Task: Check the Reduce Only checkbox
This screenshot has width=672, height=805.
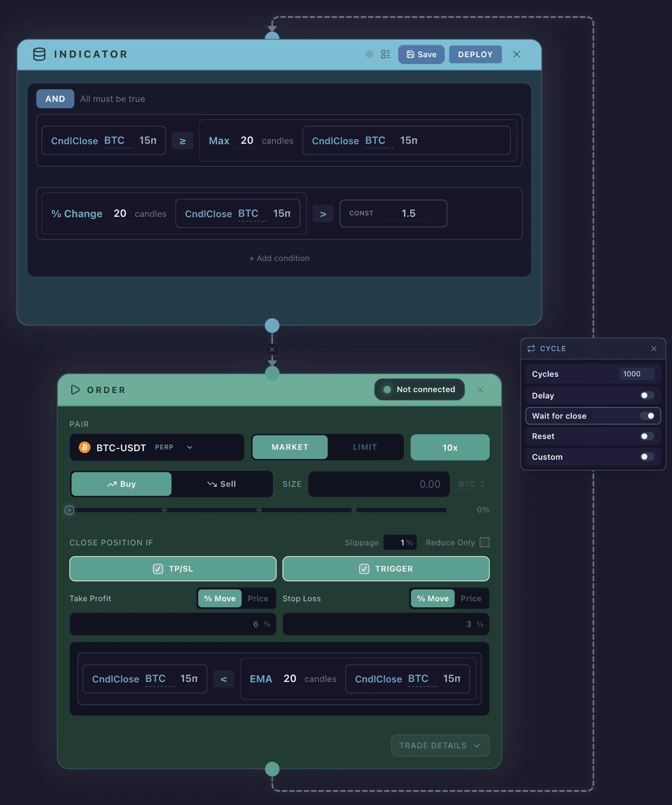Action: (485, 542)
